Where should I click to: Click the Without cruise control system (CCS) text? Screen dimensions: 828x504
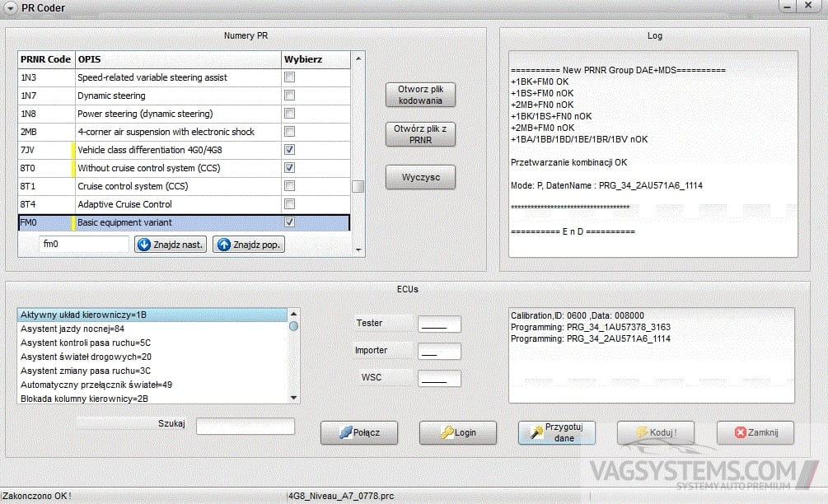coord(149,168)
